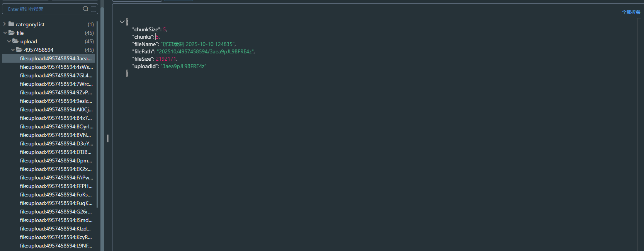Image resolution: width=644 pixels, height=251 pixels.
Task: Select the file:upload:4957458594:DTJB key
Action: (56, 152)
